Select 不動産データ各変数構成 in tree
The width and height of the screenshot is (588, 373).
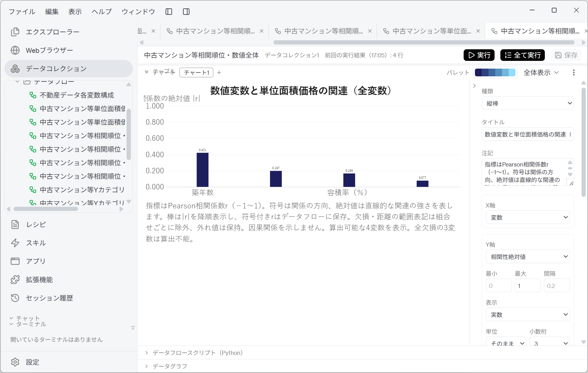(77, 95)
